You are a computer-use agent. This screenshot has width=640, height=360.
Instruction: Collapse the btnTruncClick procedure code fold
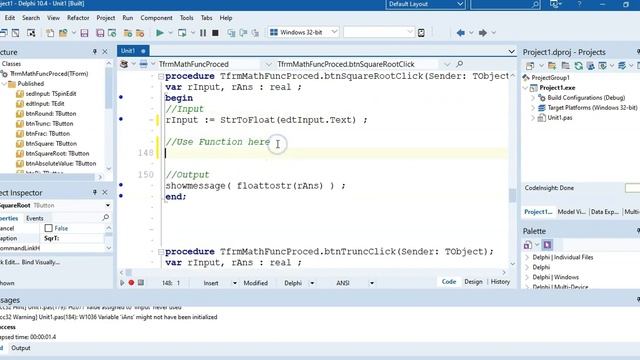[161, 252]
